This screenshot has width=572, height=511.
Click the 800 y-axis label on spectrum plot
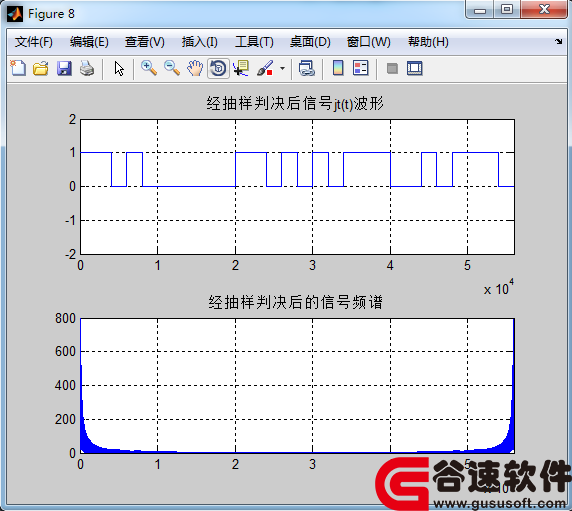(x=65, y=318)
